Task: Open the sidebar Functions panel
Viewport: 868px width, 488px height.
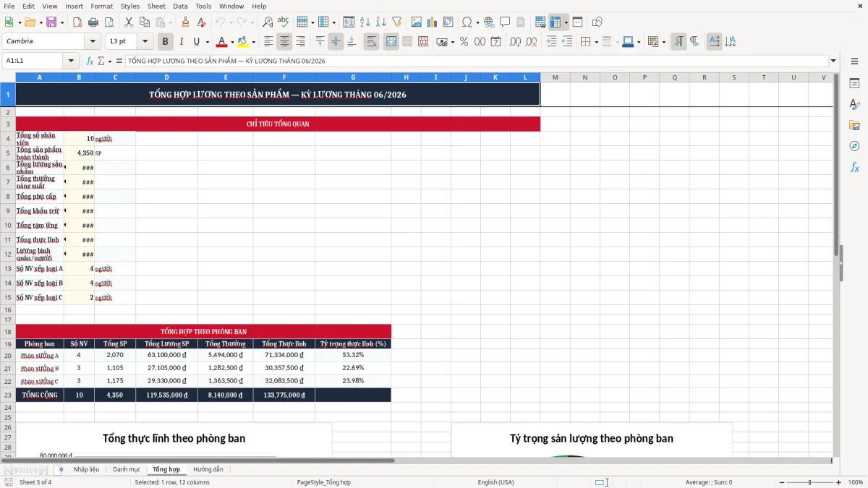Action: (854, 167)
